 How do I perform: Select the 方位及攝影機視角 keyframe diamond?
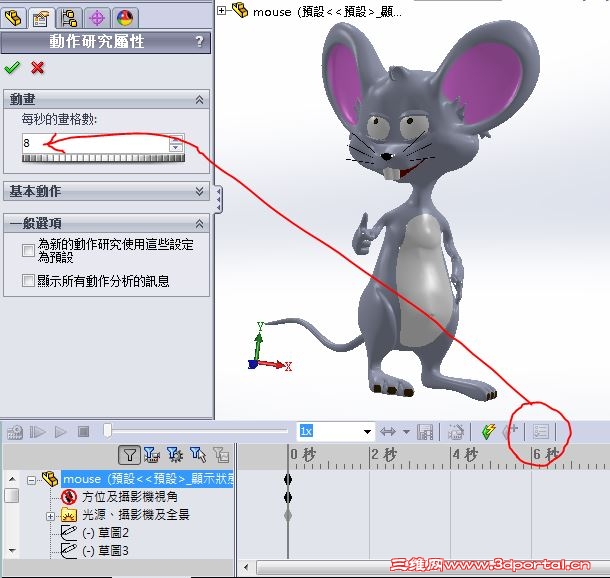click(x=288, y=497)
